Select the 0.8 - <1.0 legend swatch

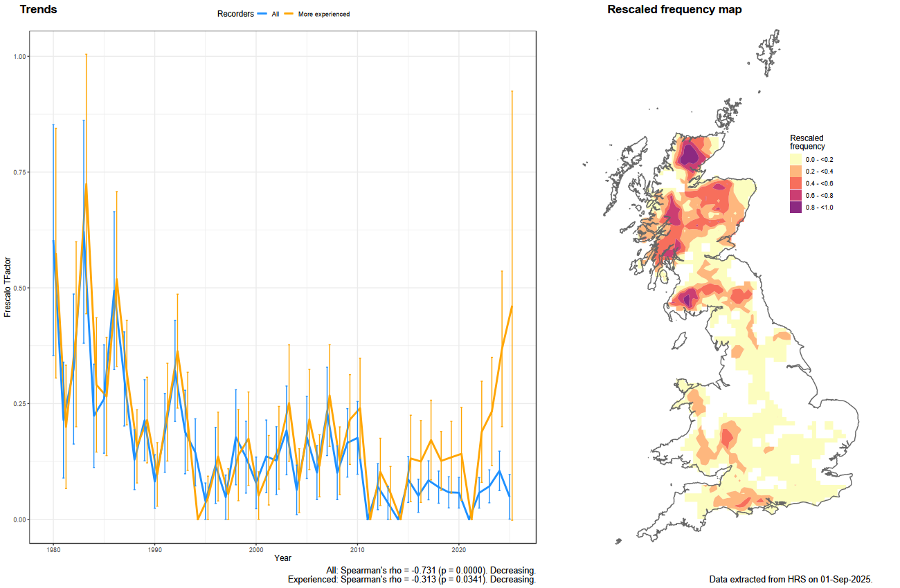796,207
